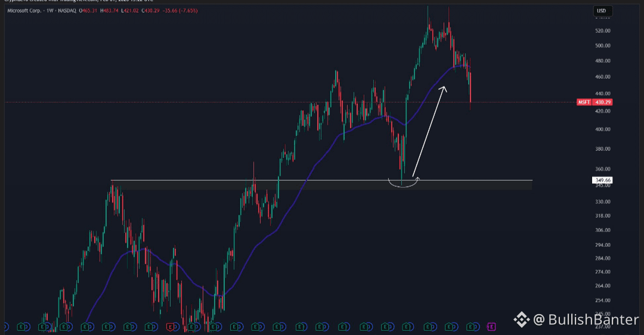Open the USD currency selector
Screen dimensions: 644x335
coord(602,11)
